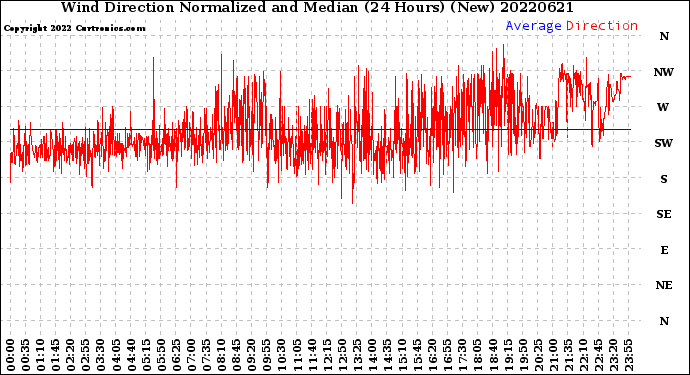Click the 01:45 time label

(55, 356)
